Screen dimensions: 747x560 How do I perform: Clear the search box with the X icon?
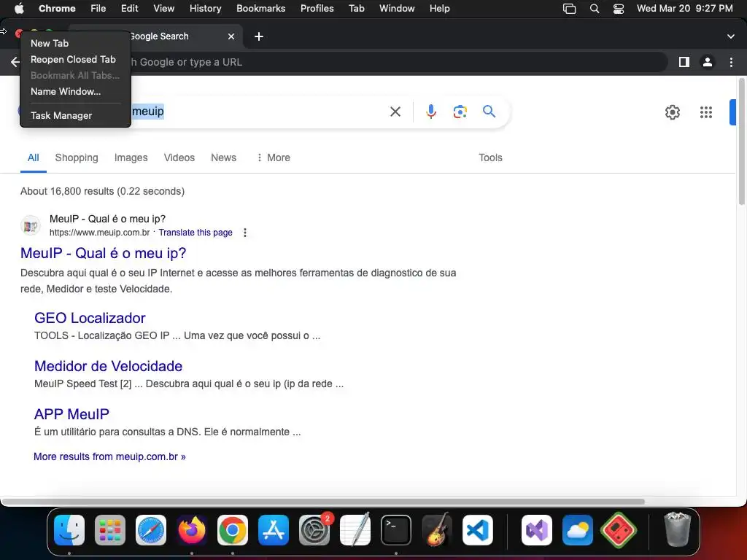pos(395,112)
